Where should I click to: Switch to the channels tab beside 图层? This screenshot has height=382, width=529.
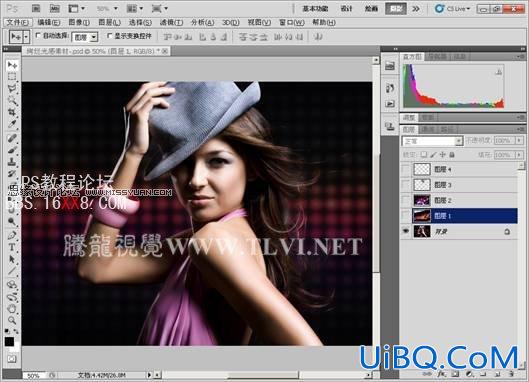click(x=428, y=129)
